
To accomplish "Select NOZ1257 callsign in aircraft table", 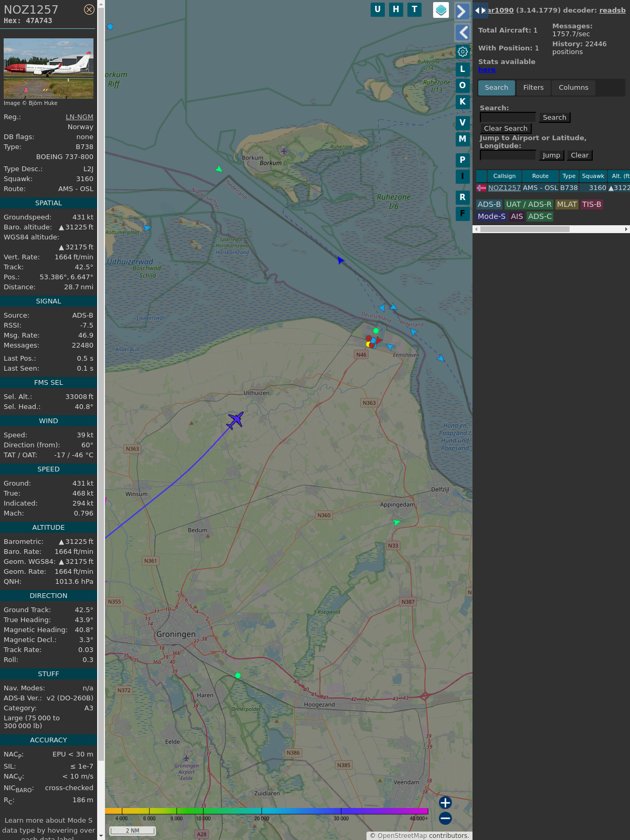I will [505, 188].
